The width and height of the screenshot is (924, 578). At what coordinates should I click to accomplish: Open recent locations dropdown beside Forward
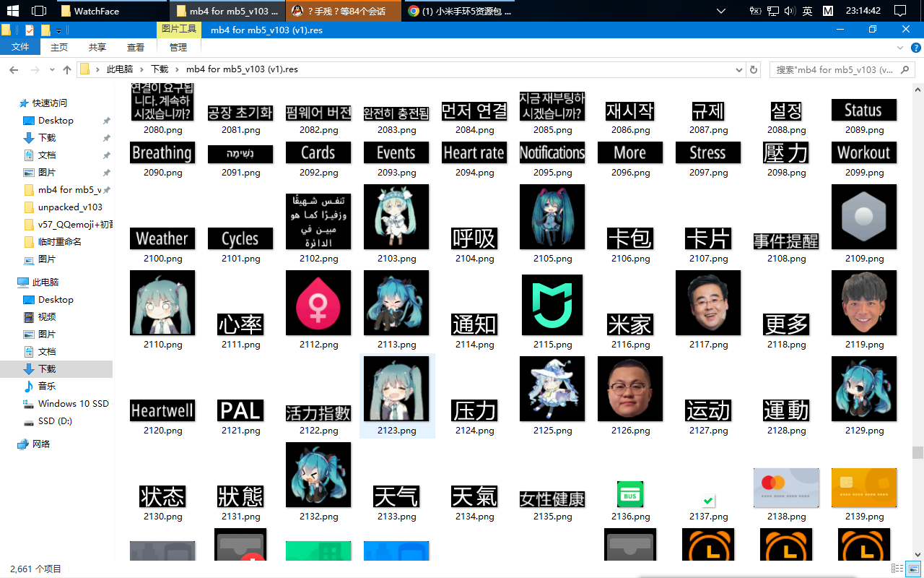click(51, 70)
